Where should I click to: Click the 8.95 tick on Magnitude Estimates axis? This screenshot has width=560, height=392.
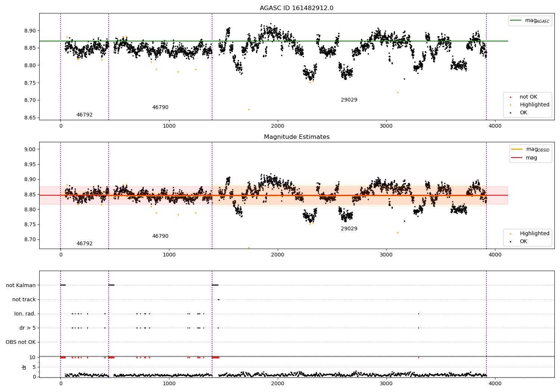30,164
